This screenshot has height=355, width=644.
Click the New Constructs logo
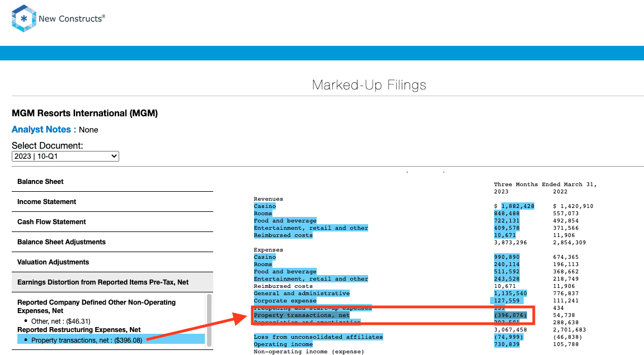pos(58,18)
